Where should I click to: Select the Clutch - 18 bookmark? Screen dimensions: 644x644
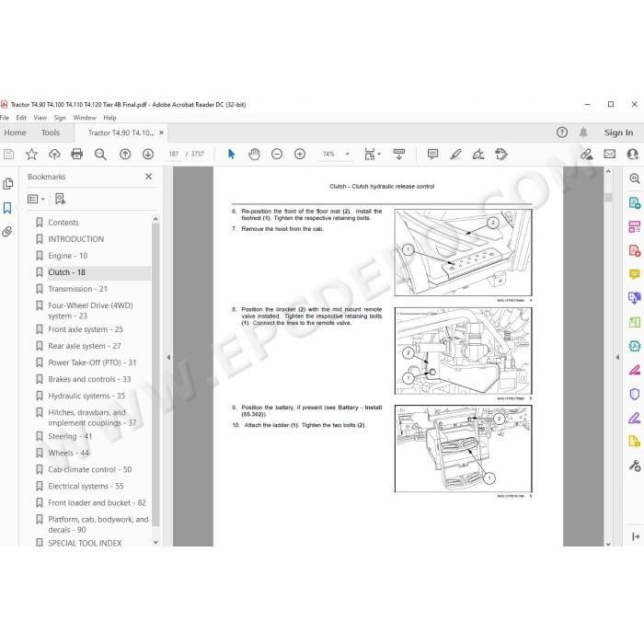click(66, 272)
